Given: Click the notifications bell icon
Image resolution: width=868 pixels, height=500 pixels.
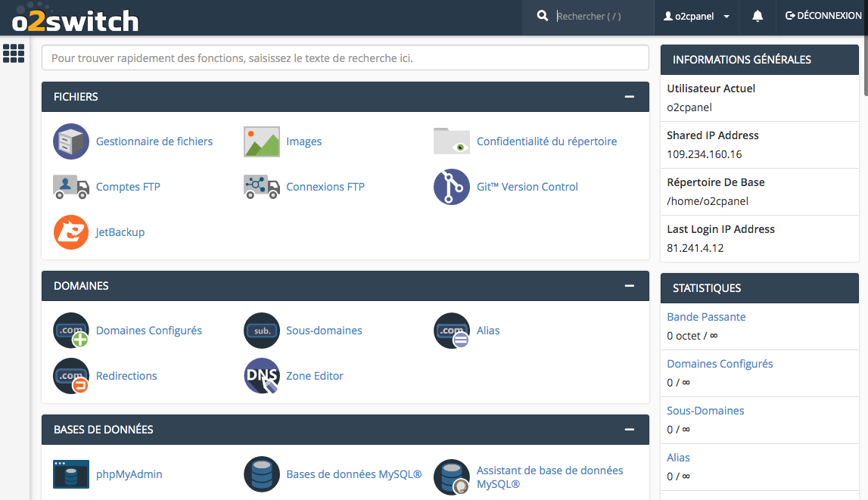Looking at the screenshot, I should point(758,16).
